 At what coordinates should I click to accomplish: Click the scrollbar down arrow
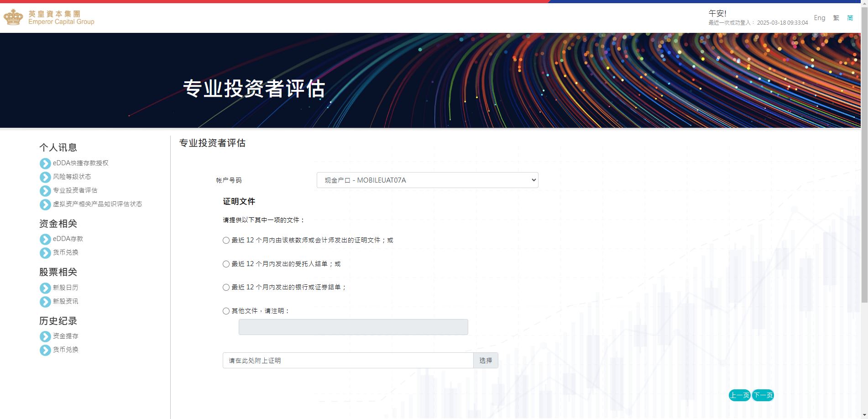pyautogui.click(x=864, y=415)
